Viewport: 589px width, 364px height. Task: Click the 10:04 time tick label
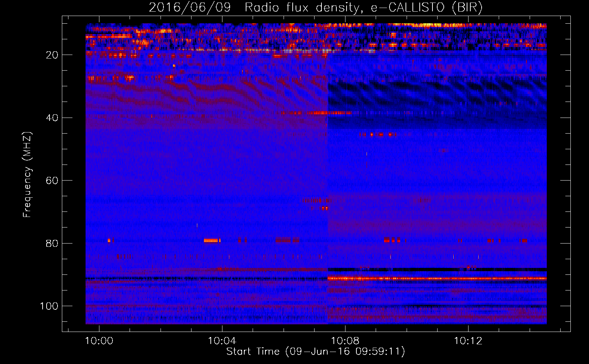point(222,341)
